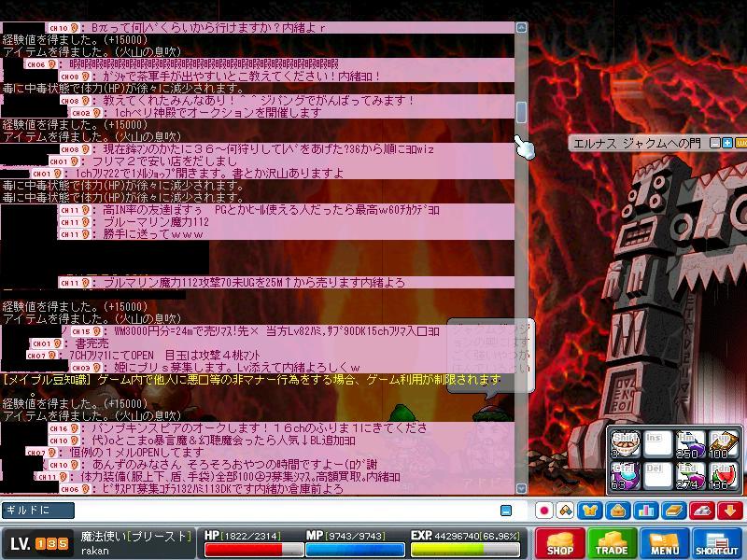747x560 pixels.
Task: Click the red down-arrow quick slot toggle
Action: point(730,511)
